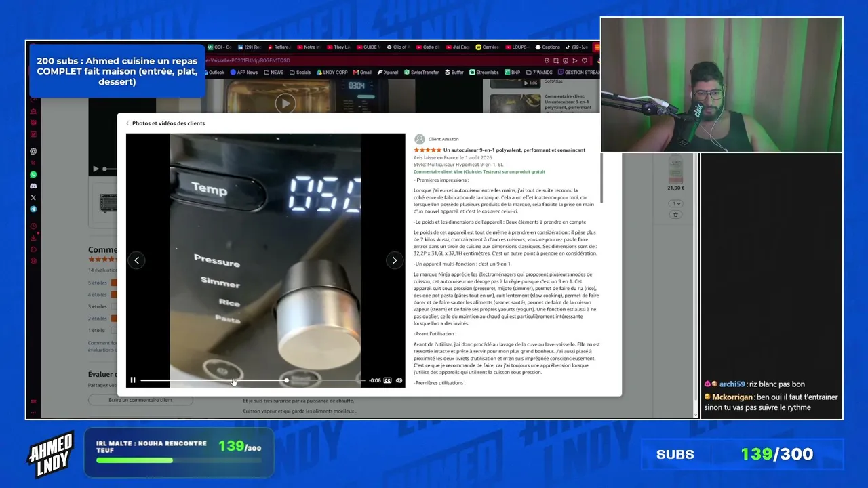This screenshot has width=868, height=488.
Task: Open the BNP bookmark
Action: click(513, 73)
